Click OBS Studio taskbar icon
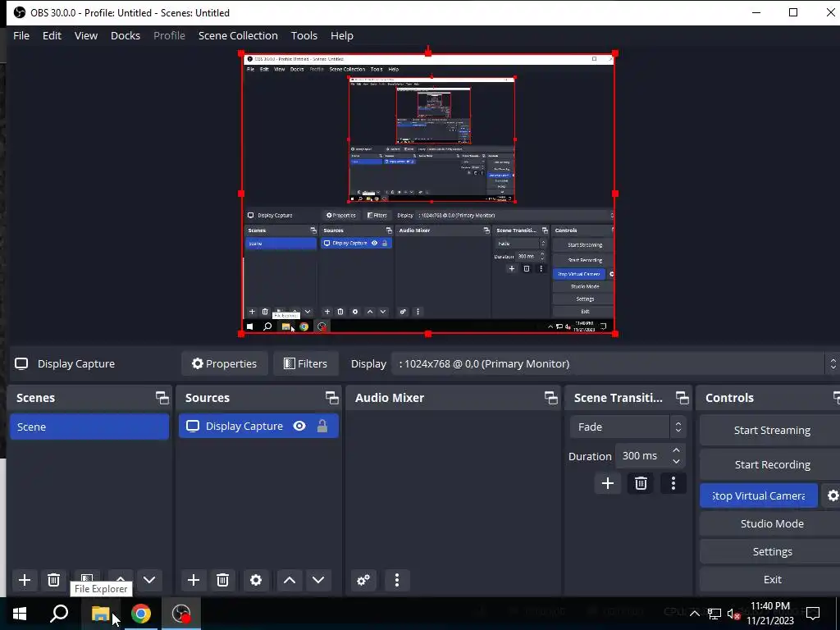Viewport: 840px width, 630px height. click(x=181, y=614)
